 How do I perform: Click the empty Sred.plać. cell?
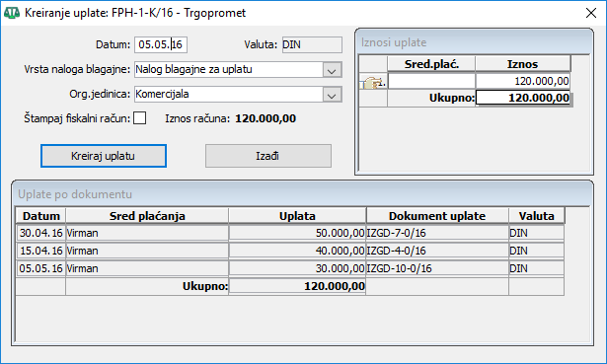click(431, 81)
